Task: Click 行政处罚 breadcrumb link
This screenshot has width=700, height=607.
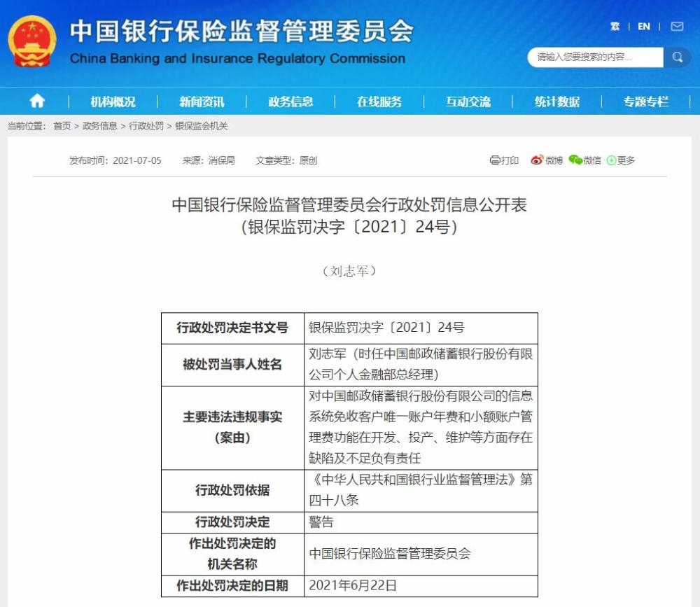Action: [x=146, y=126]
